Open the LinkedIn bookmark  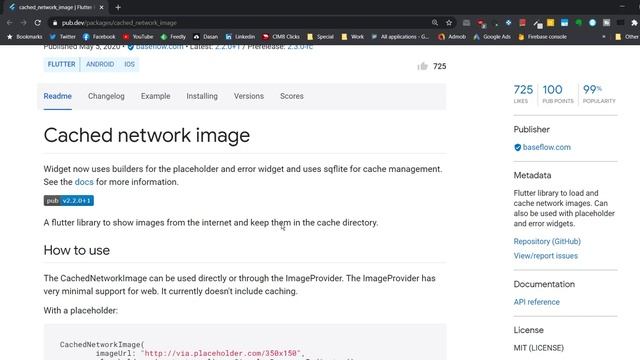(240, 37)
